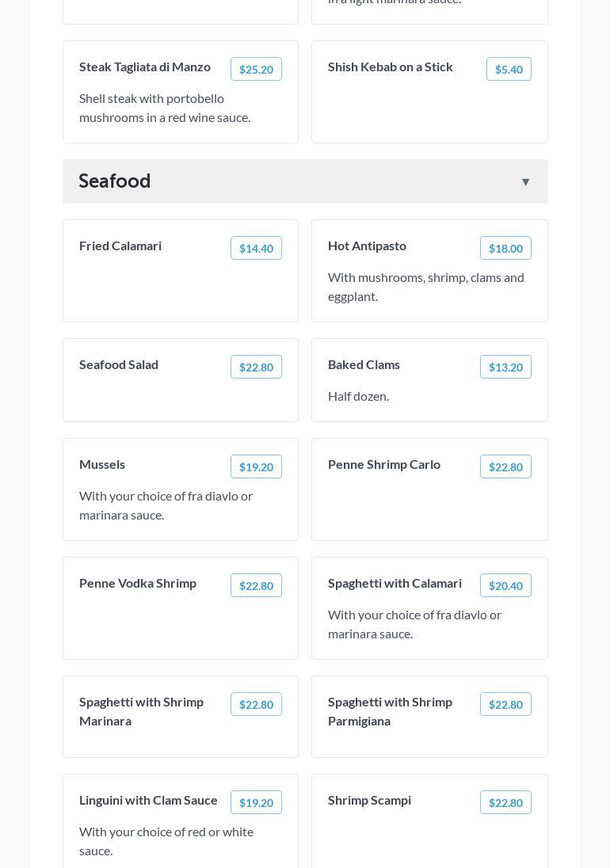This screenshot has height=868, width=610.
Task: Click Linguini with Clam Sauce $19.20 price
Action: pos(256,803)
